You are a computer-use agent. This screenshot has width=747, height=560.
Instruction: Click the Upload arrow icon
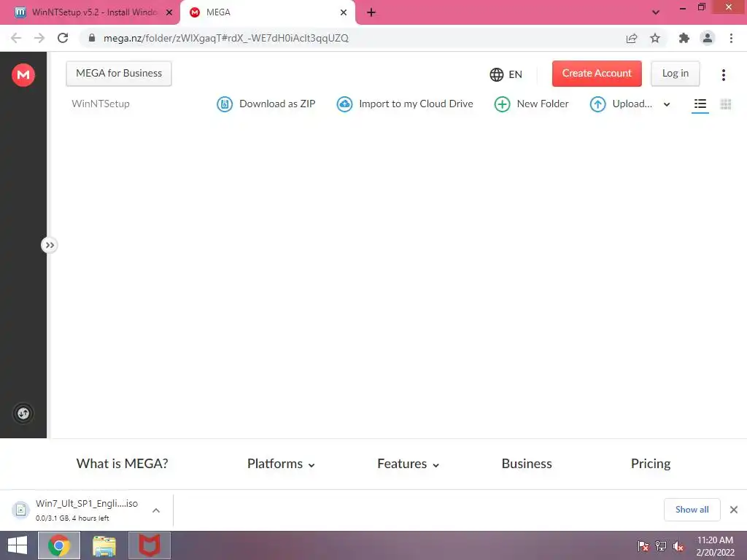click(597, 104)
